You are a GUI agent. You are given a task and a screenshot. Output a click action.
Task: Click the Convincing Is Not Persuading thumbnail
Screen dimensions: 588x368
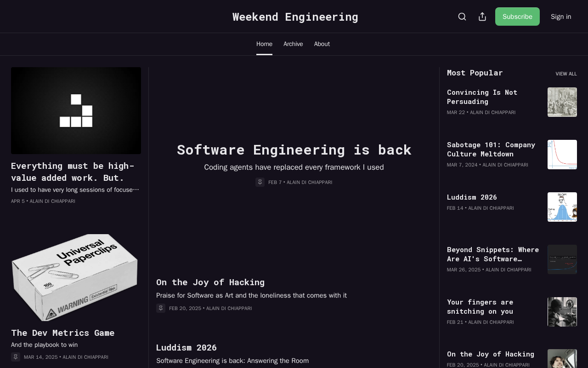pyautogui.click(x=562, y=102)
